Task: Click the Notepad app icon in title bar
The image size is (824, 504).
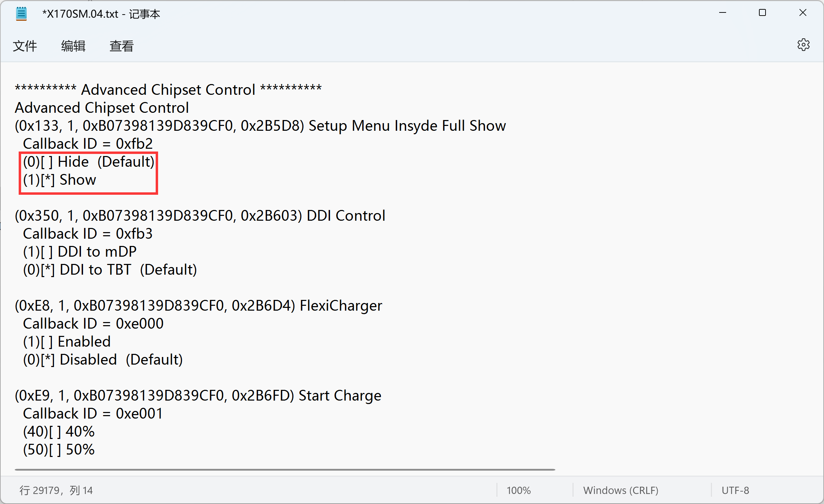Action: pos(21,14)
